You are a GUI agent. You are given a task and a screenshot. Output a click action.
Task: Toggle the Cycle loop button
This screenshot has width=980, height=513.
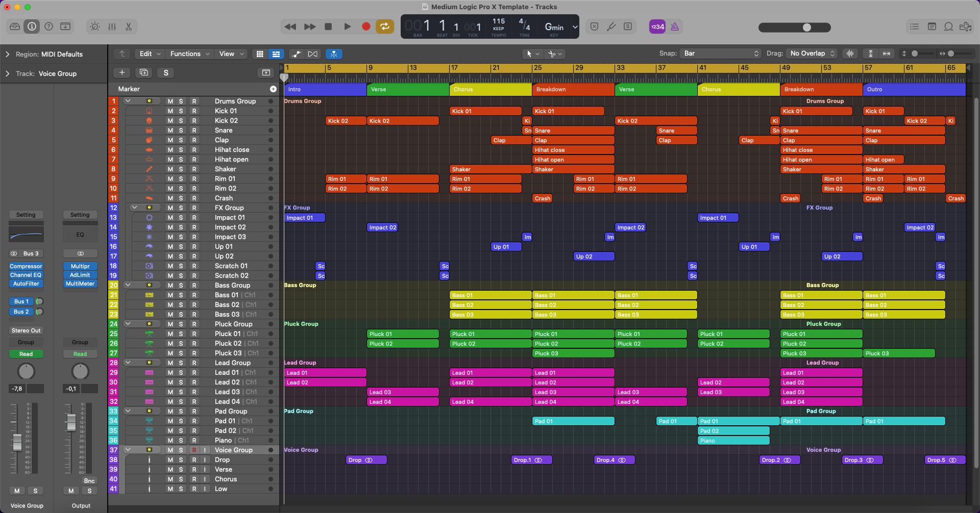384,27
